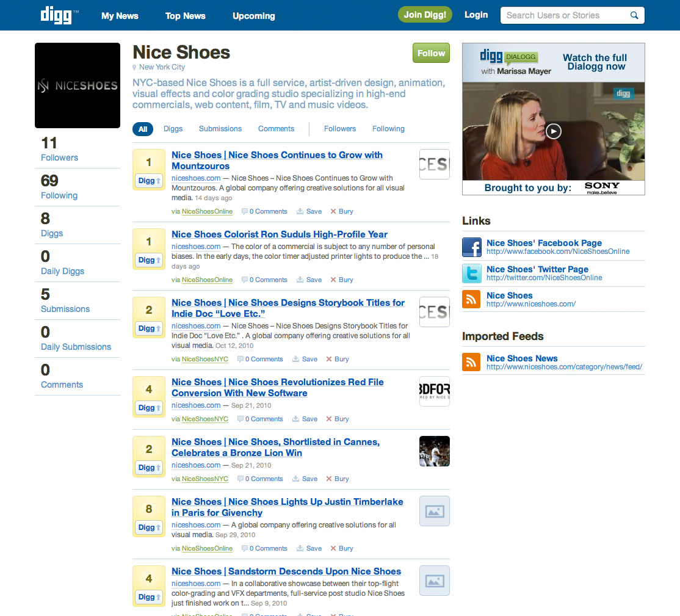Viewport: 680px width, 616px height.
Task: Open Nice Shoes' Facebook Page link
Action: coord(544,243)
